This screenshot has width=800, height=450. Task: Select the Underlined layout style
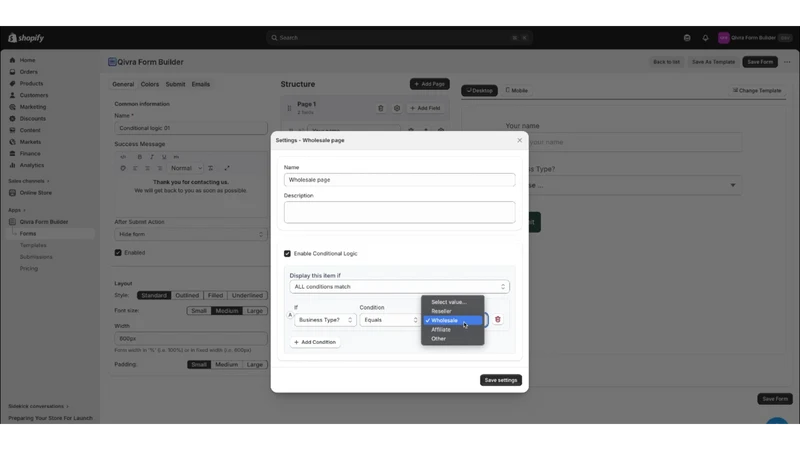coord(247,295)
